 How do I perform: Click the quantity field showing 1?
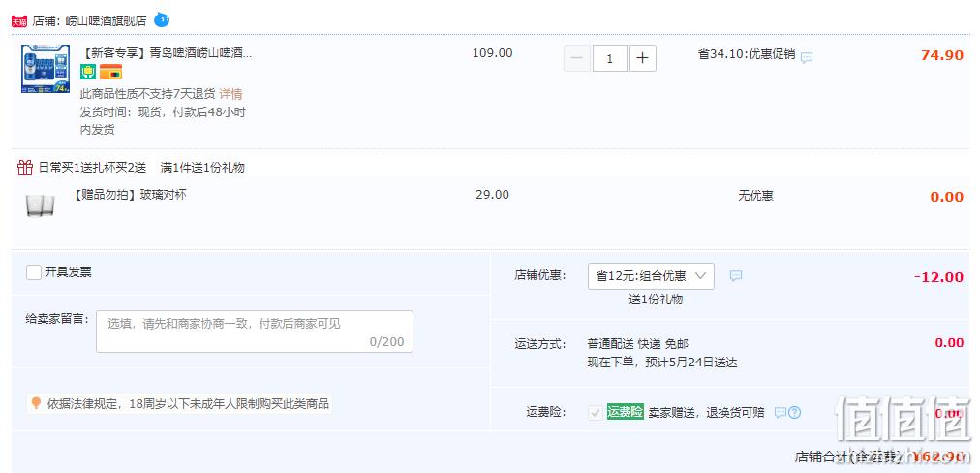[609, 59]
